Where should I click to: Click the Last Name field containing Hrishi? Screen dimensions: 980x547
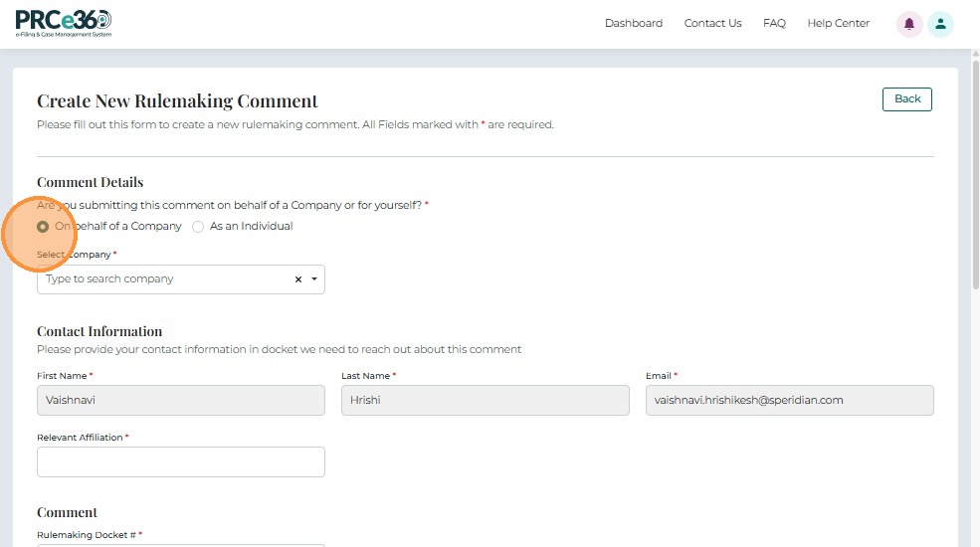pyautogui.click(x=485, y=400)
